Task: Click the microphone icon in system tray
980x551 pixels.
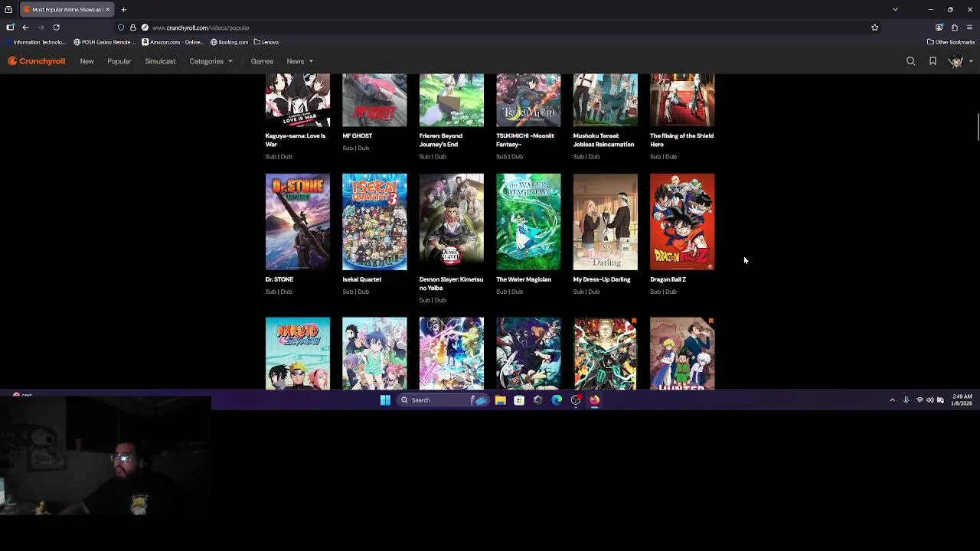Action: pos(906,400)
